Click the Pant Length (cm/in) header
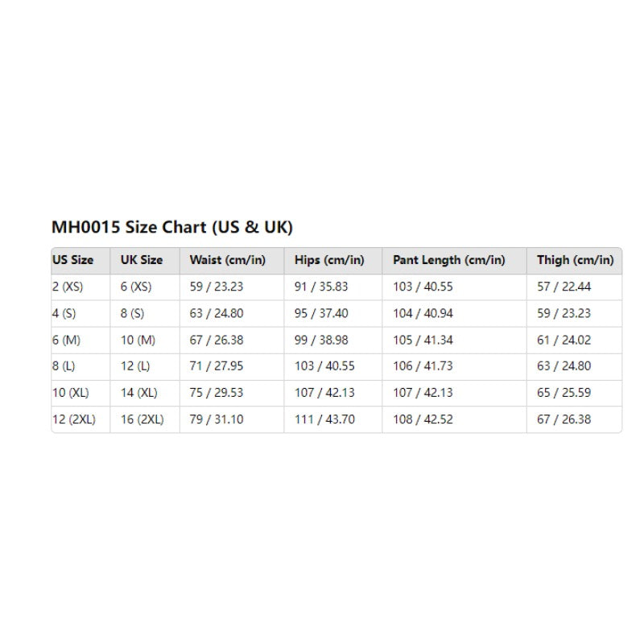644x644 pixels. tap(449, 260)
